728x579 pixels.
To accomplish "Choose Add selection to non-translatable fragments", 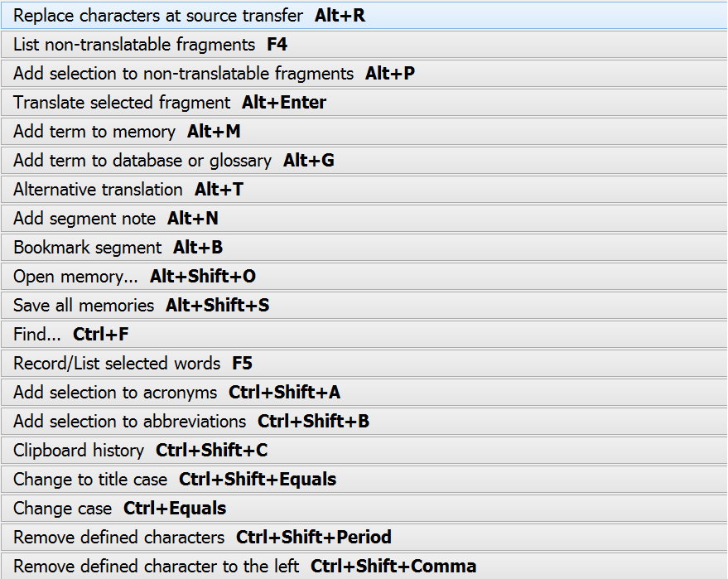I will [214, 74].
